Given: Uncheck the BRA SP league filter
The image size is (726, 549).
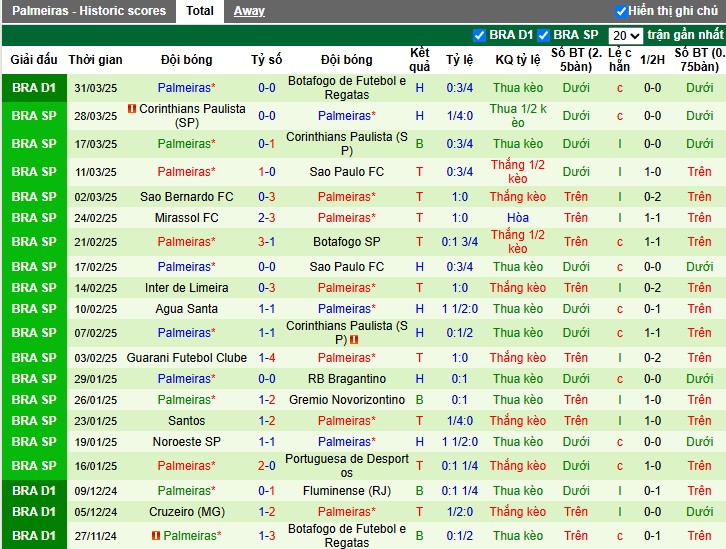Looking at the screenshot, I should (544, 35).
